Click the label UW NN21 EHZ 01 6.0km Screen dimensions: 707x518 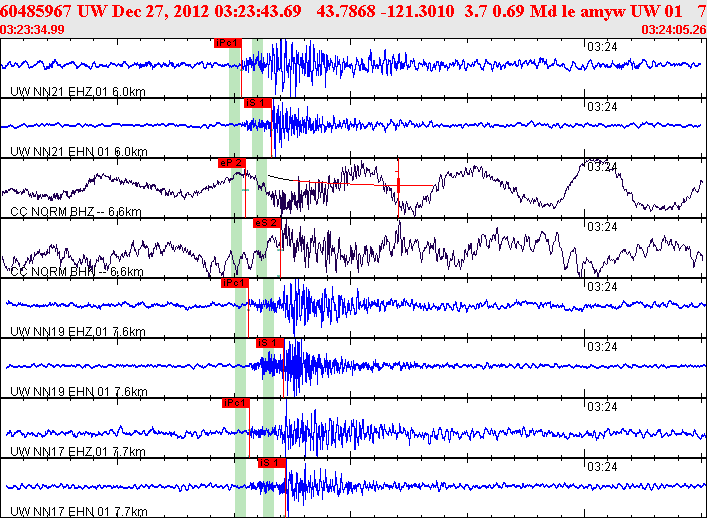[x=78, y=92]
